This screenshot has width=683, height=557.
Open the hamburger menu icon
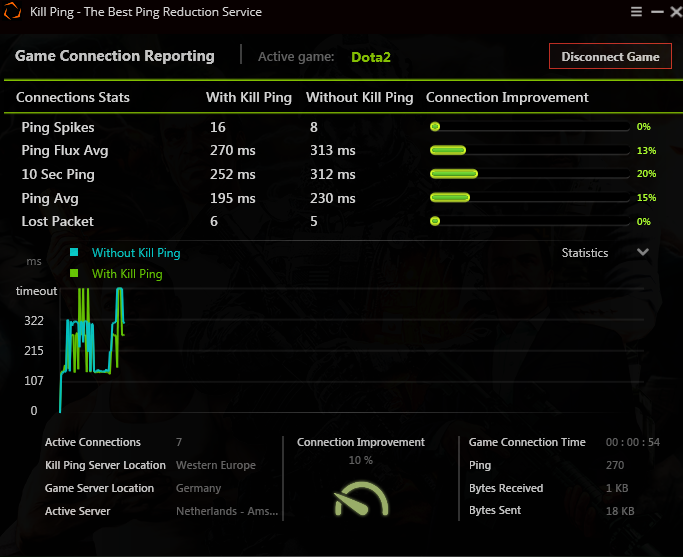tap(636, 12)
